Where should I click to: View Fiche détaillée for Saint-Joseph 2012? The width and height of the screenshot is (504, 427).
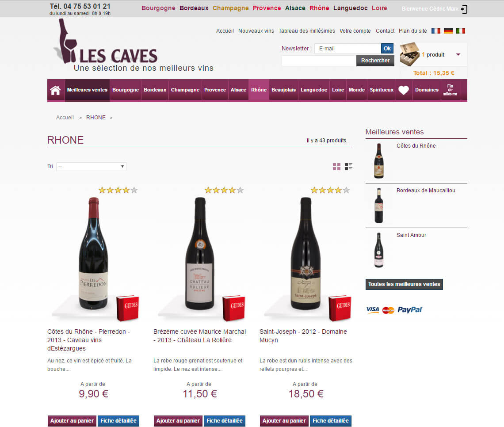330,421
